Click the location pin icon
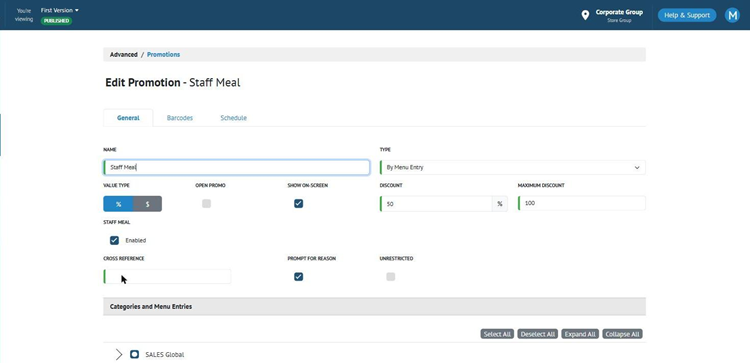 point(585,15)
